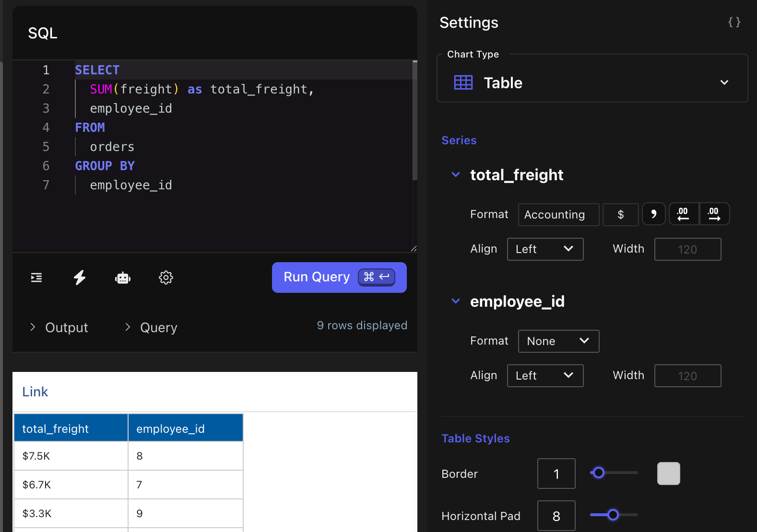Open the AI robot assistant icon
The image size is (757, 532).
[123, 278]
